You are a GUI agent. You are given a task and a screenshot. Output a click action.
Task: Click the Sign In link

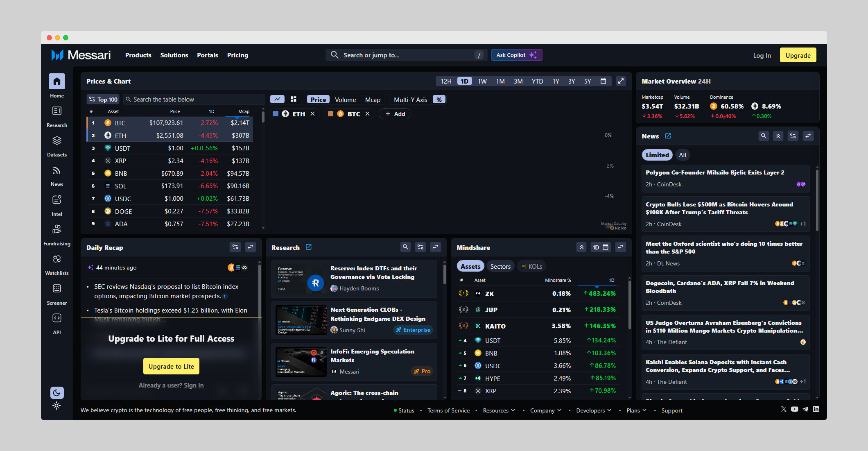(194, 385)
